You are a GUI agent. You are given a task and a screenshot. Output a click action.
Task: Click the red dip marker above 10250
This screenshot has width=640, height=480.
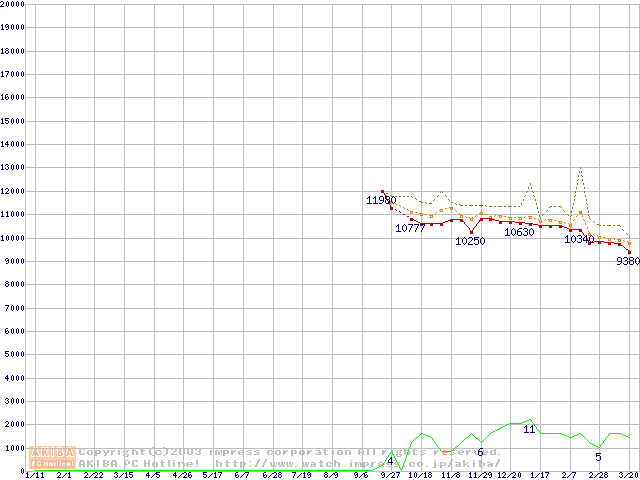click(471, 232)
